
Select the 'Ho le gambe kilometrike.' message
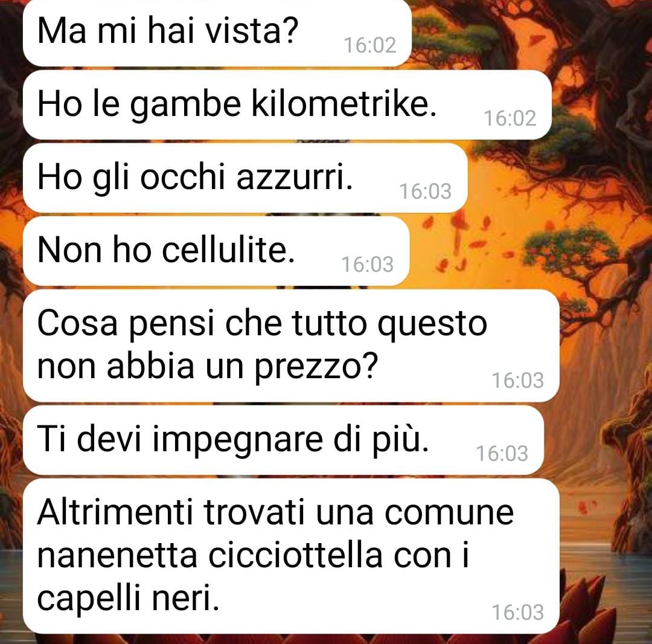click(x=287, y=105)
